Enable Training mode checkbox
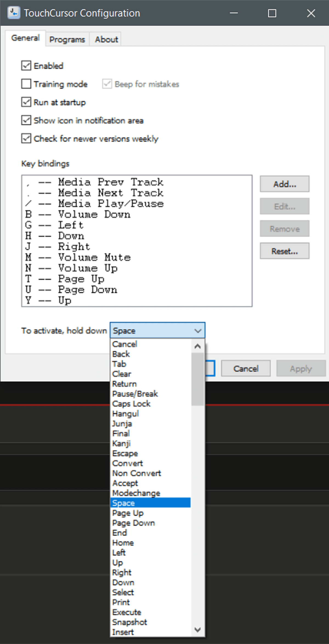This screenshot has width=329, height=644. 26,84
